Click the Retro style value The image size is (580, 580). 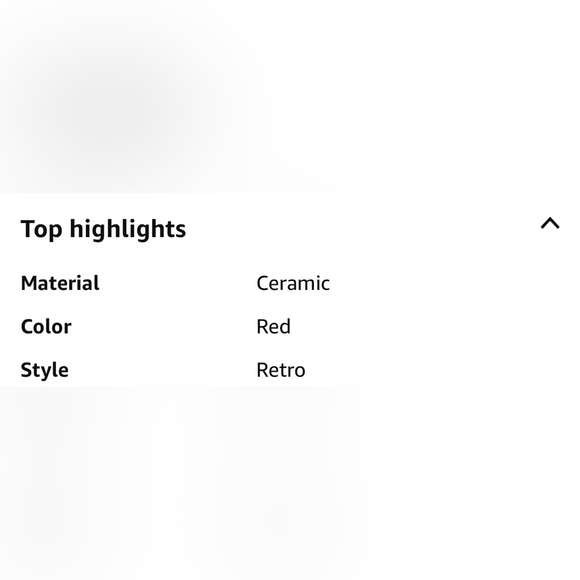pos(281,370)
